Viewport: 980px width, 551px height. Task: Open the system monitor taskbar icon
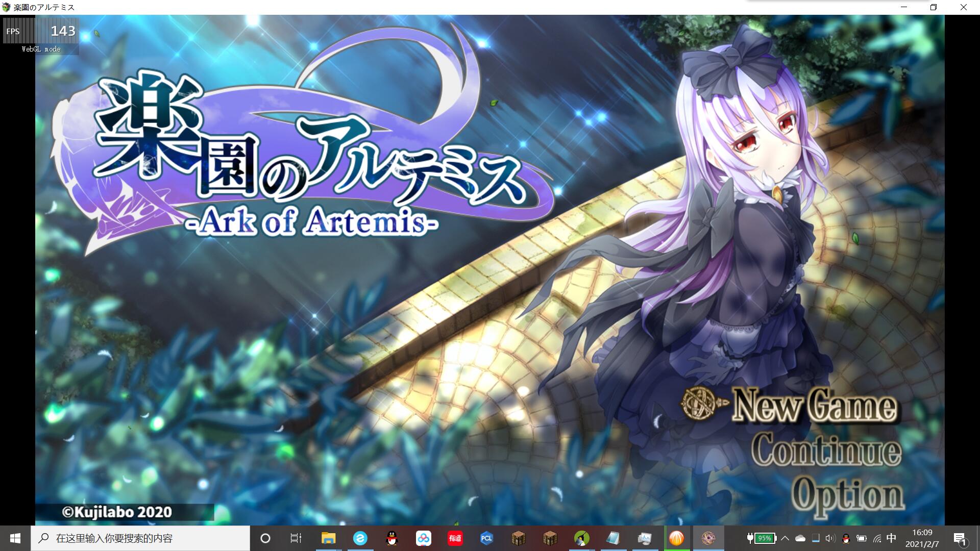(x=645, y=538)
